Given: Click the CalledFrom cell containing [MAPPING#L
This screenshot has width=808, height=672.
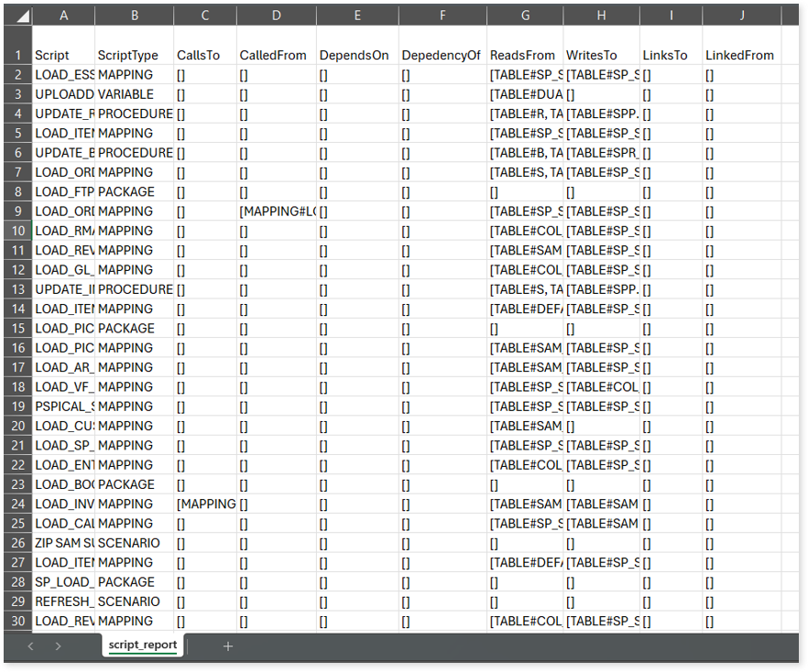Looking at the screenshot, I should (x=276, y=211).
